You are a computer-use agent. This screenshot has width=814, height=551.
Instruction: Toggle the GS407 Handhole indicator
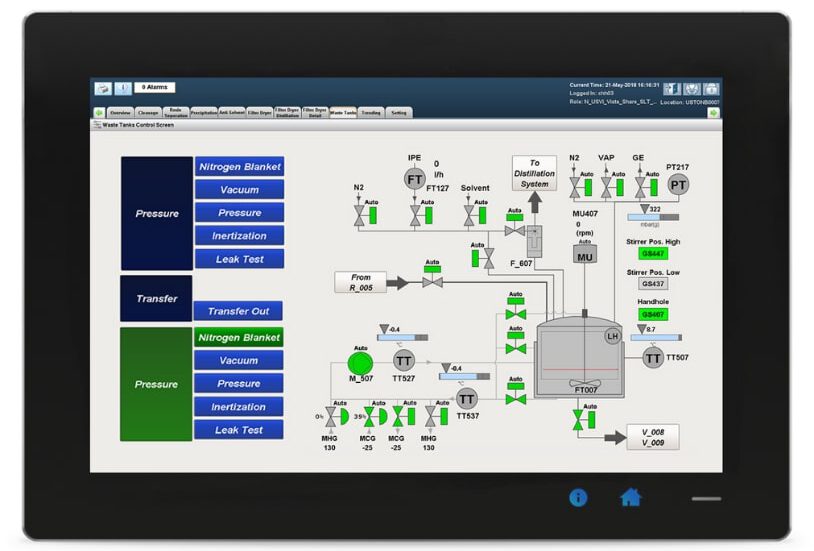[x=653, y=314]
